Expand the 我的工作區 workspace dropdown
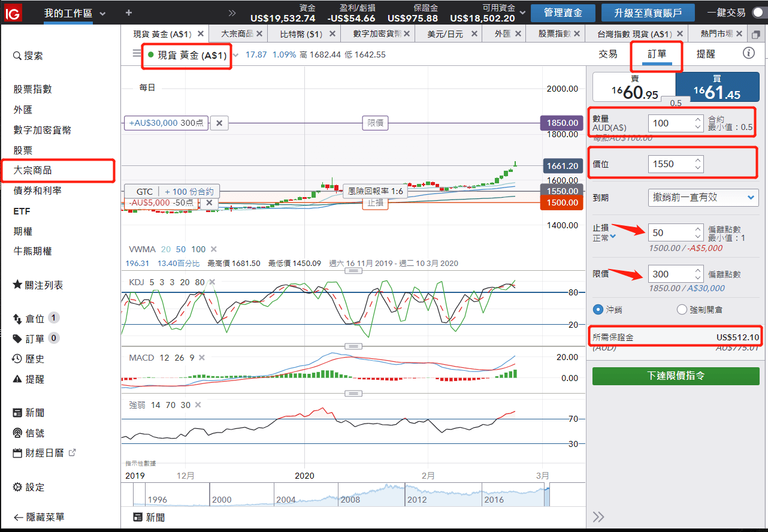This screenshot has height=532, width=768. pos(102,13)
